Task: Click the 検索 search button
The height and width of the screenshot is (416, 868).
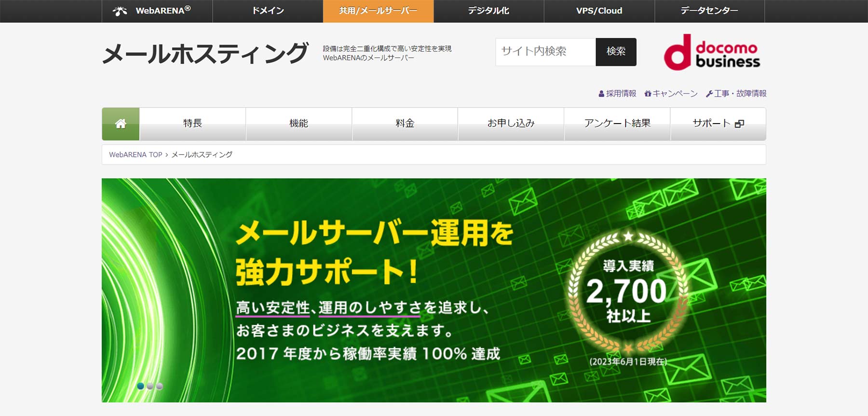Action: 616,52
